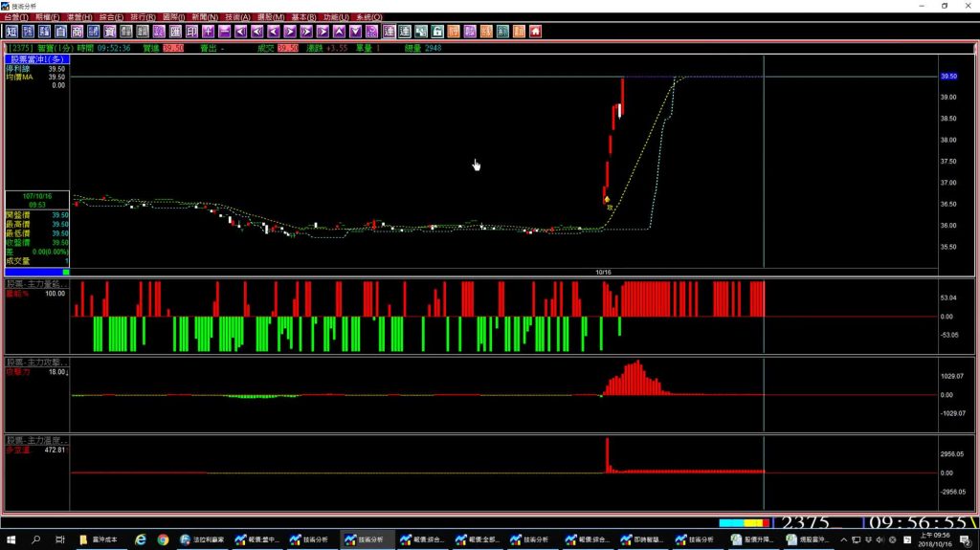Open the 國際(I) menu
980x550 pixels.
click(173, 17)
